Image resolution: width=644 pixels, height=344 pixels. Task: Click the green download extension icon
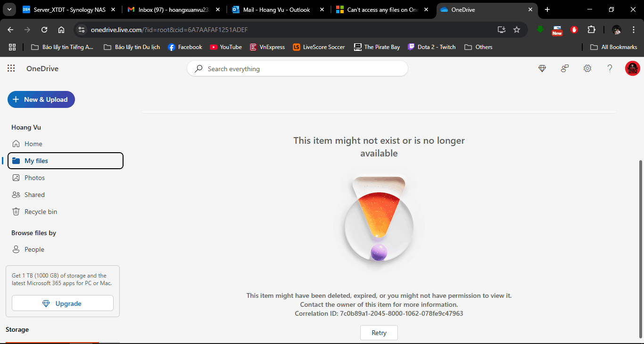point(540,30)
